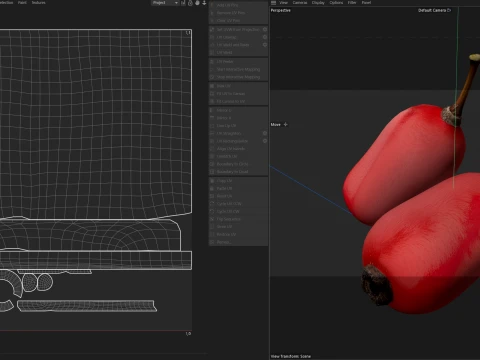Open options gear for UV Rectangularize
This screenshot has width=480, height=360.
click(265, 141)
